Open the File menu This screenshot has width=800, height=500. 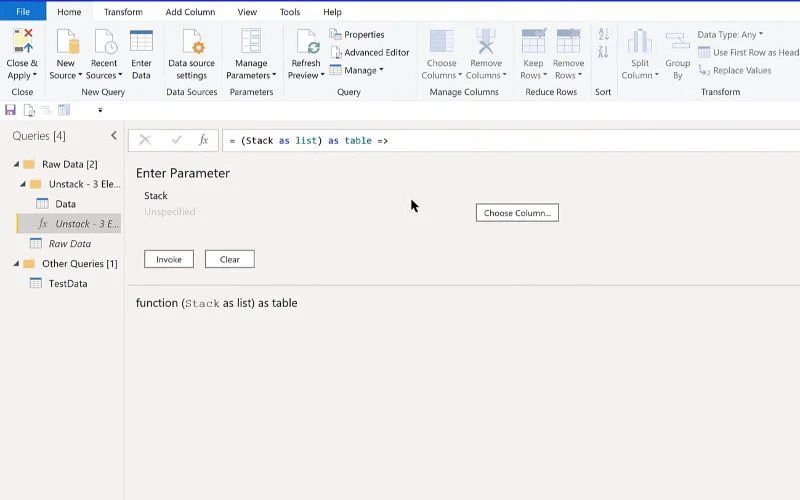point(23,12)
